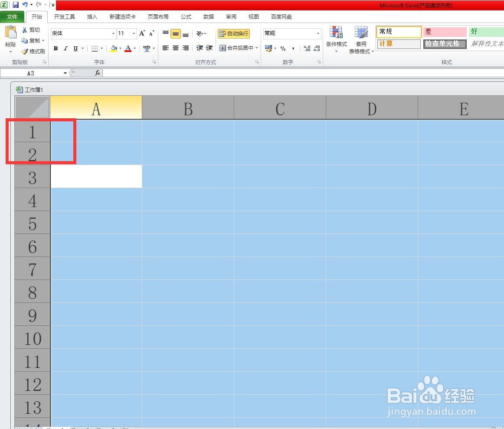Screen dimensions: 504x429
Task: Click the Excel app icon in title bar
Action: [x=4, y=5]
